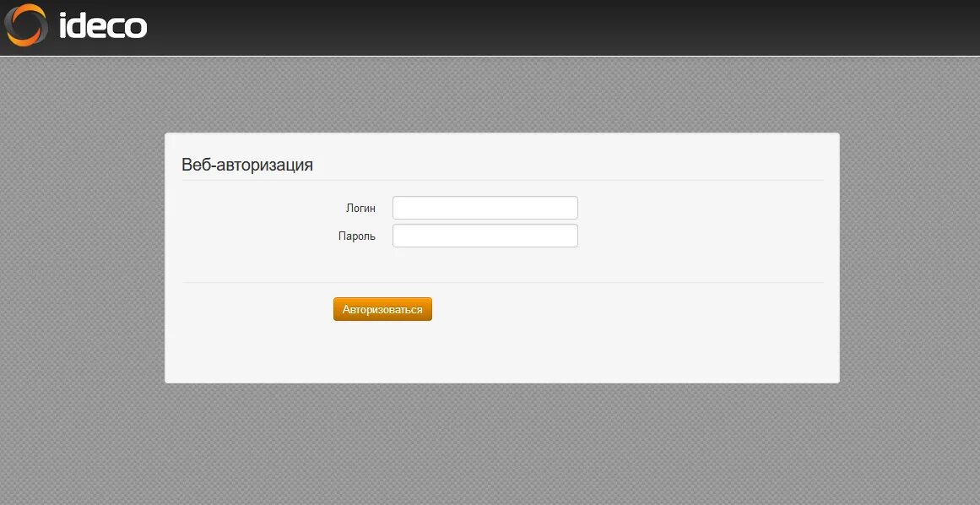Activate the username box next to Логин
Viewport: 980px width, 505px height.
485,208
